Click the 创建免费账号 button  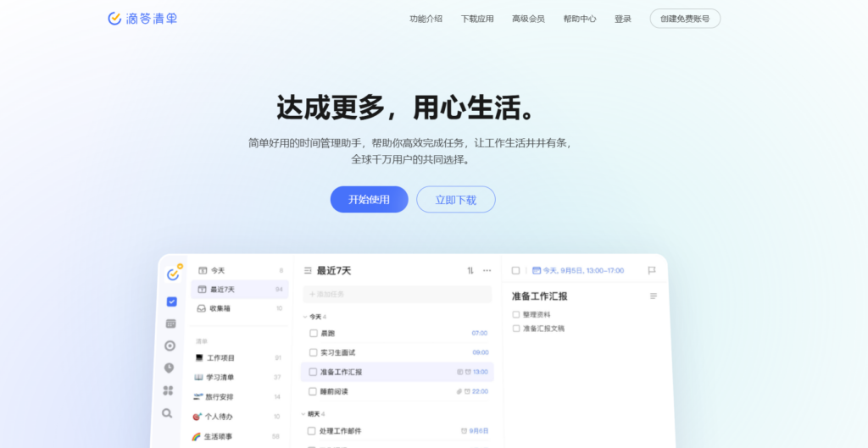pyautogui.click(x=685, y=19)
